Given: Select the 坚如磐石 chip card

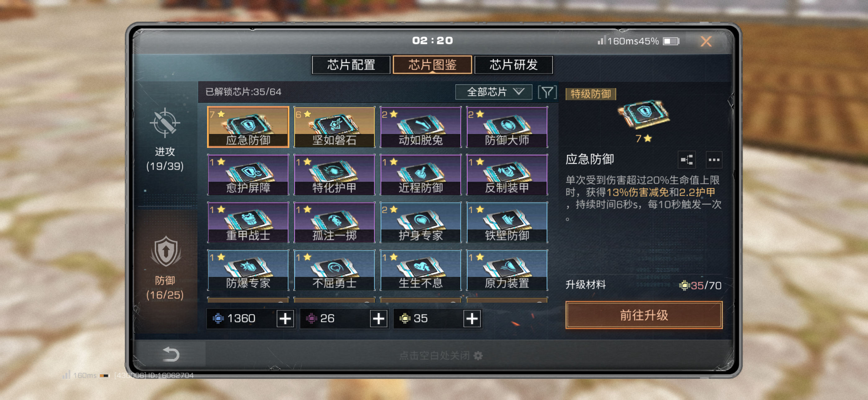Looking at the screenshot, I should (334, 127).
